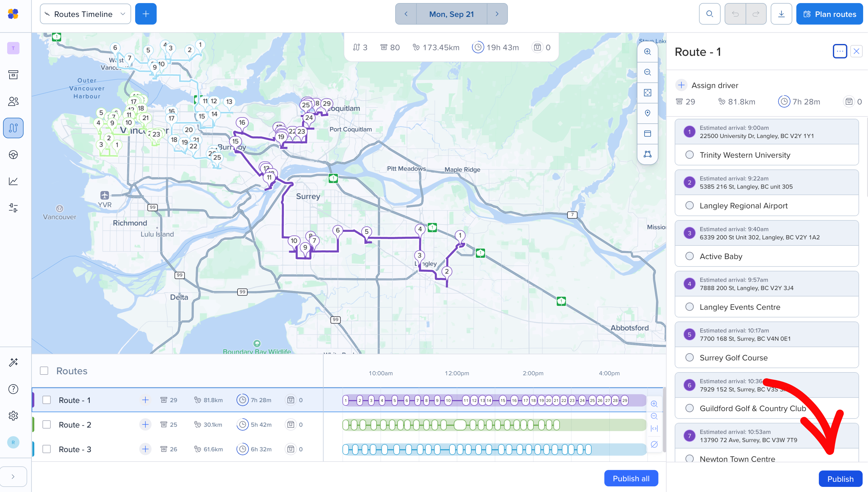The image size is (868, 492).
Task: Open the Route - 1 more options menu
Action: click(840, 51)
